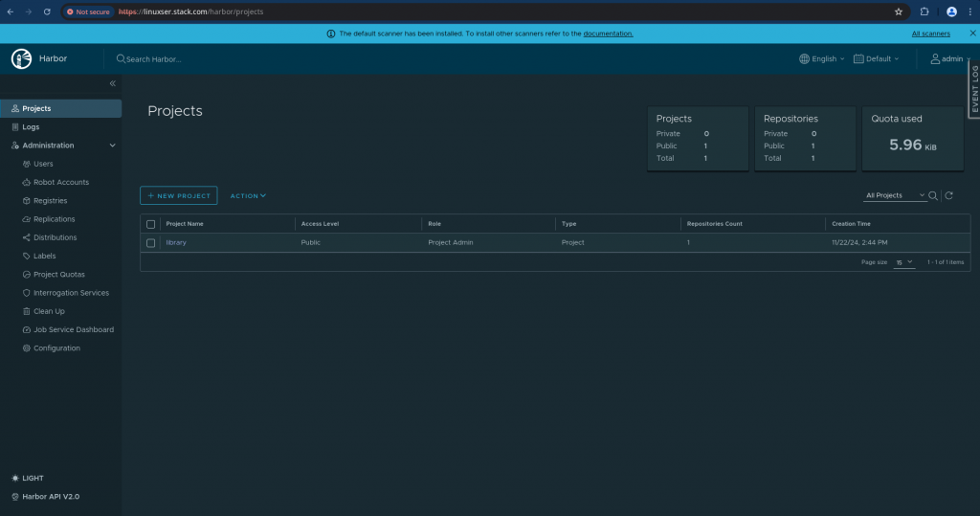Click the '5.96 KiB' quota value
This screenshot has width=980, height=516.
click(912, 146)
